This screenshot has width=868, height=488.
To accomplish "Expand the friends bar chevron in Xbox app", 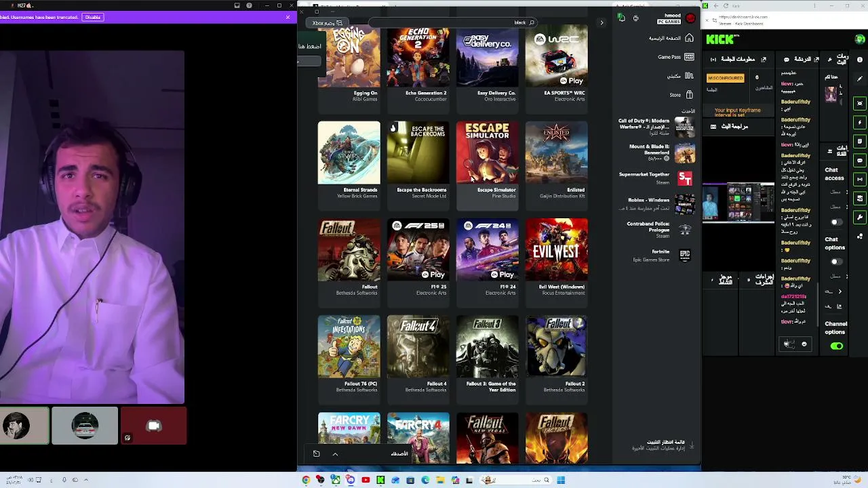I will tap(335, 454).
